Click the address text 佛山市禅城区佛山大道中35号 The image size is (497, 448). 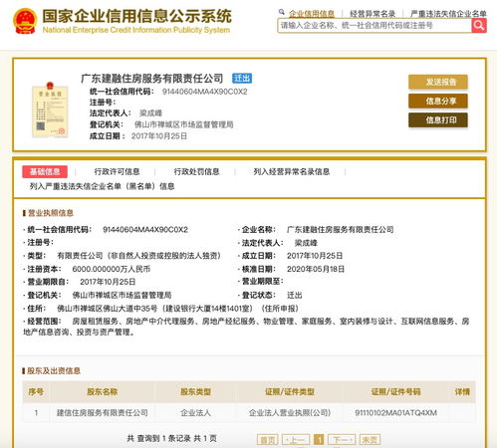click(107, 309)
